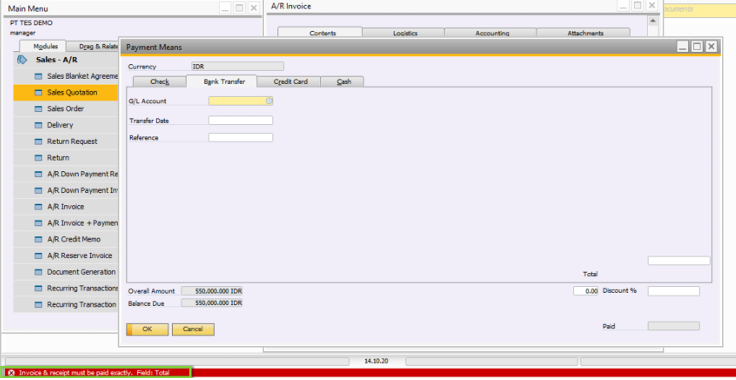Click the Document Generation icon
736x380 pixels.
point(38,272)
